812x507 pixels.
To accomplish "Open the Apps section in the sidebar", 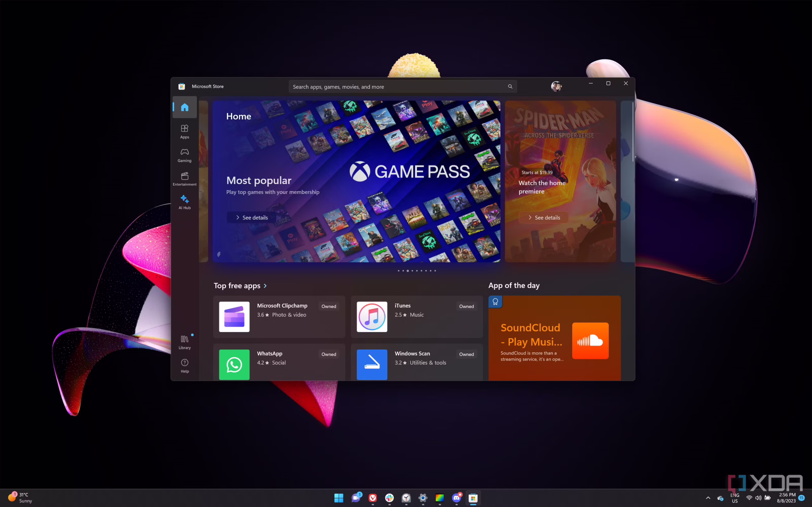I will click(184, 131).
